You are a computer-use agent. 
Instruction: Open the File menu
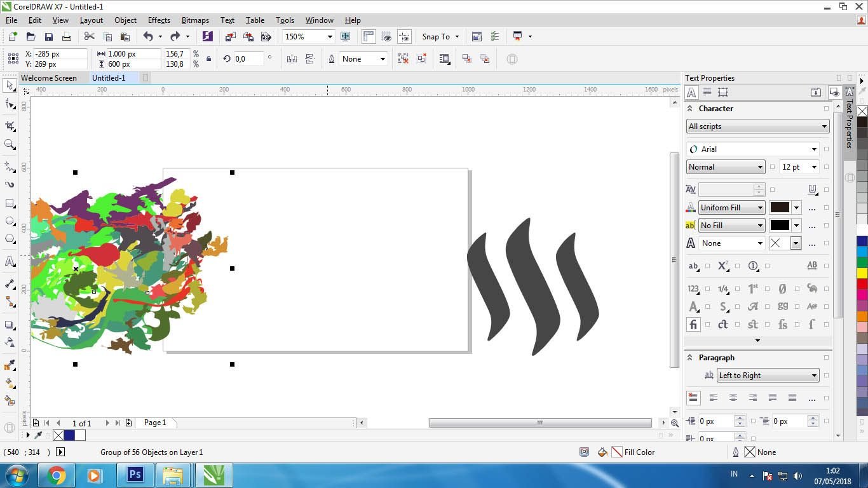click(11, 20)
